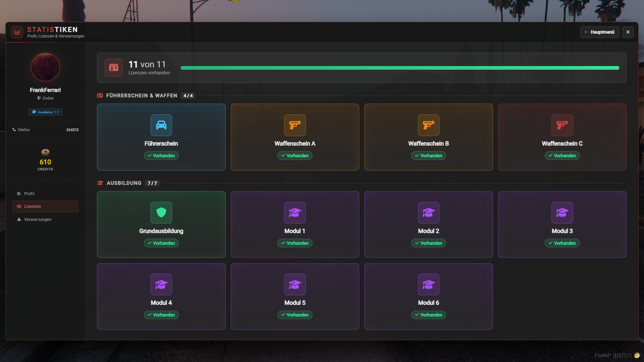
Task: Click the Vorhanden badge under Waffenschein C
Action: coord(562,156)
